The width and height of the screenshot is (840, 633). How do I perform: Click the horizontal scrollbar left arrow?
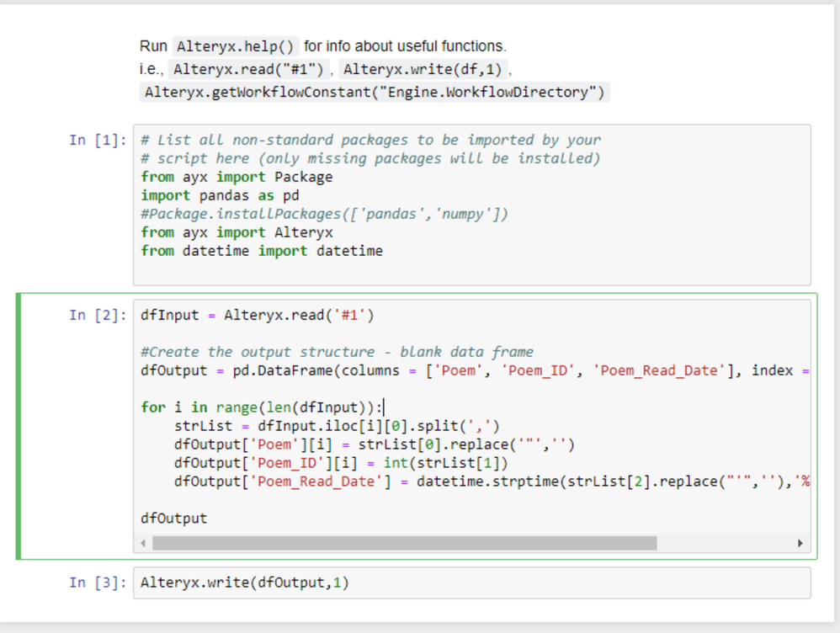[x=143, y=543]
